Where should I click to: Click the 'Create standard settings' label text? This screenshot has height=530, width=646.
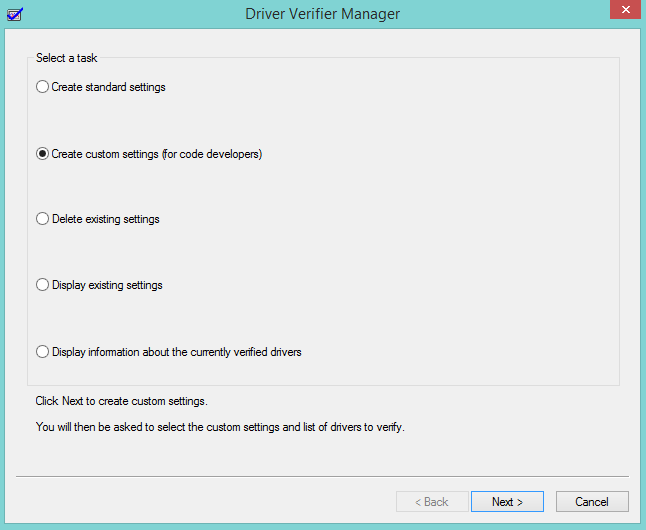pos(109,87)
